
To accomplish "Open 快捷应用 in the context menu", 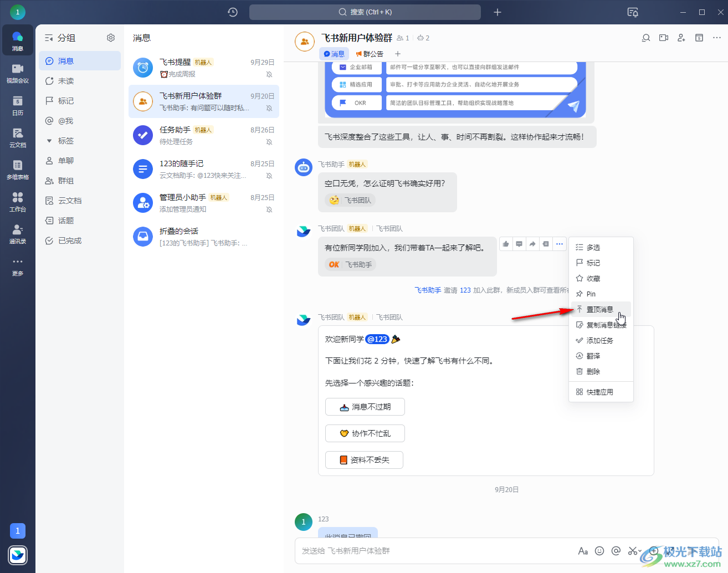I will tap(601, 392).
